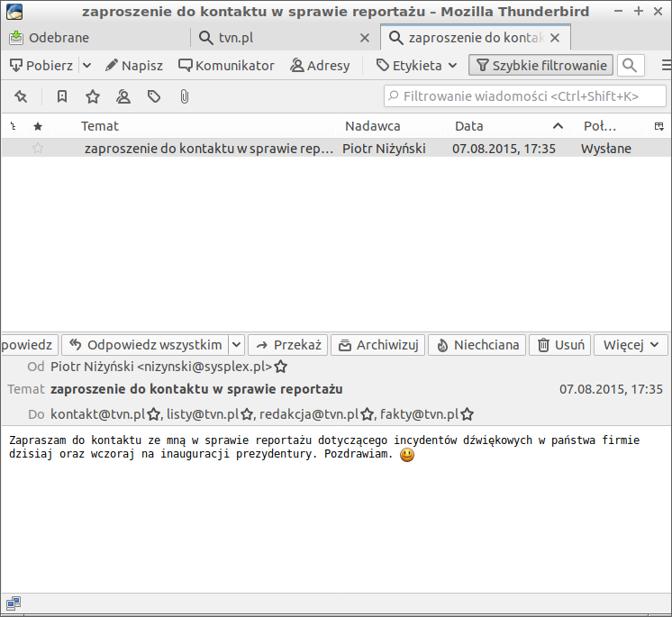
Task: Open Adresy address book
Action: click(x=320, y=66)
